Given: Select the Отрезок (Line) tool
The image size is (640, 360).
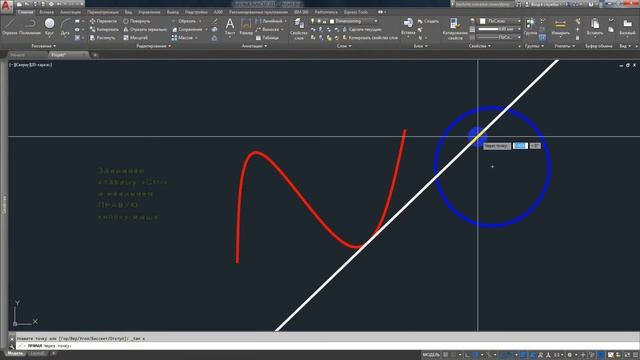Looking at the screenshot, I should 9,27.
